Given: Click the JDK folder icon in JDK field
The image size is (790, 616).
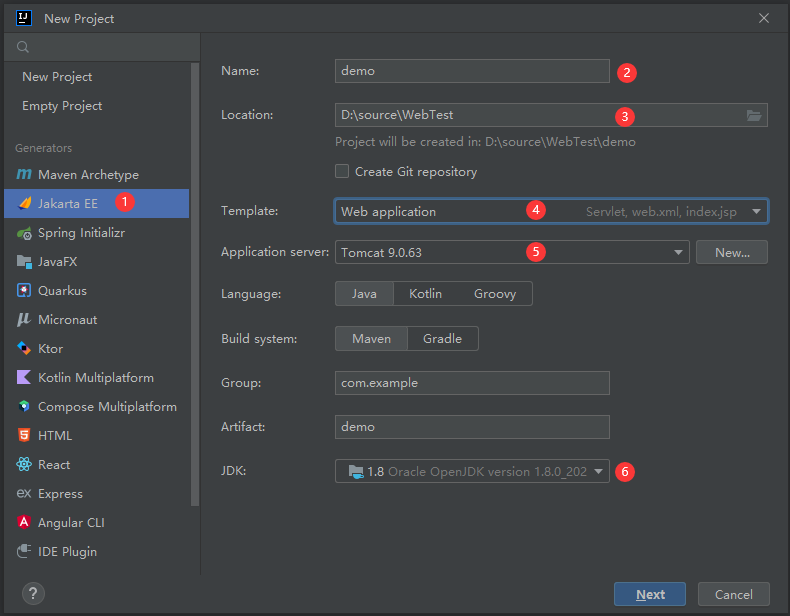Looking at the screenshot, I should (x=356, y=471).
